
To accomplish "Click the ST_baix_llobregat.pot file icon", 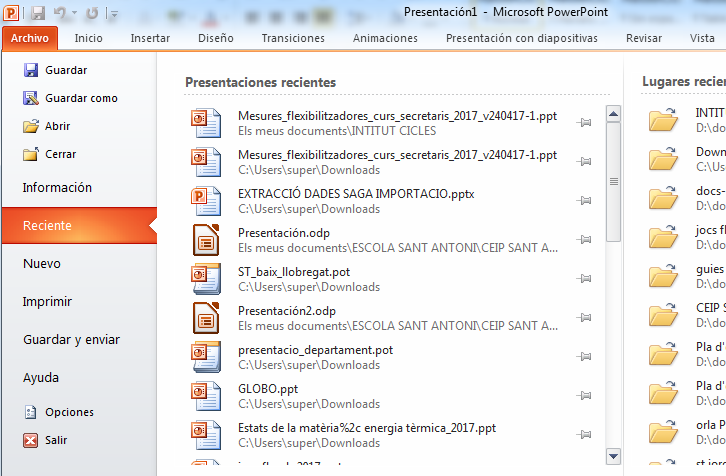I will click(x=206, y=279).
